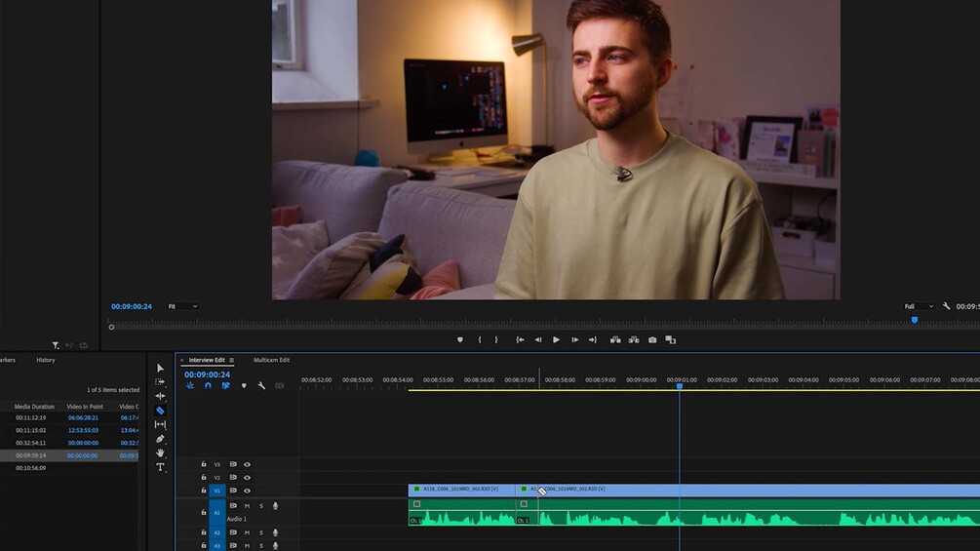Toggle Linked Selection in the timeline

(225, 386)
